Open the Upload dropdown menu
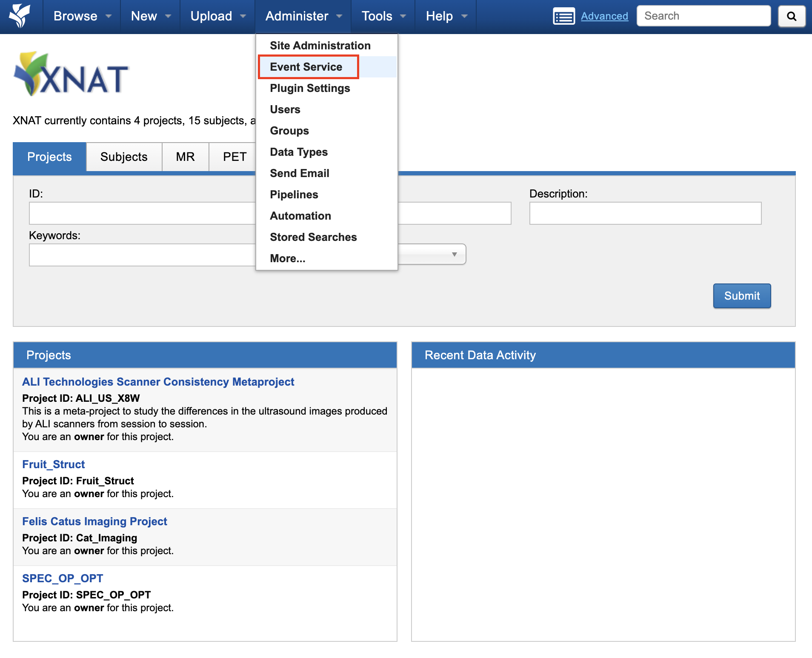The height and width of the screenshot is (658, 812). point(217,16)
